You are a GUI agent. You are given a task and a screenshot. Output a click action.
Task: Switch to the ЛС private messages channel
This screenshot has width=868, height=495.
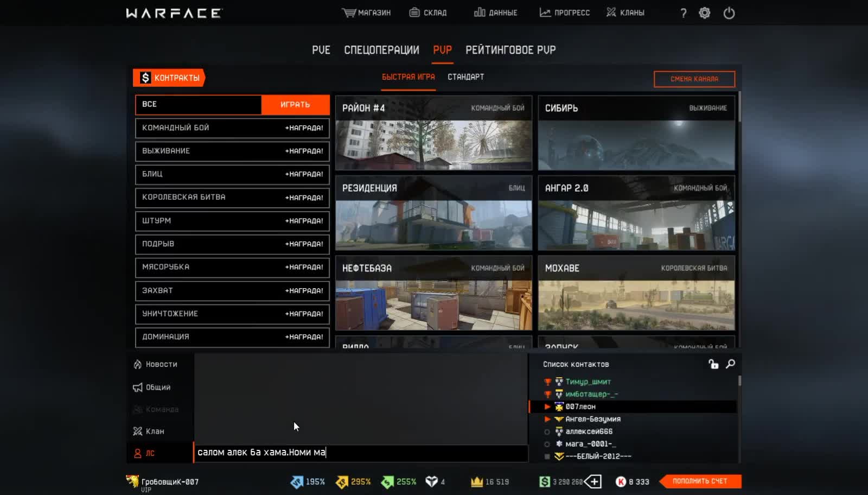(144, 453)
